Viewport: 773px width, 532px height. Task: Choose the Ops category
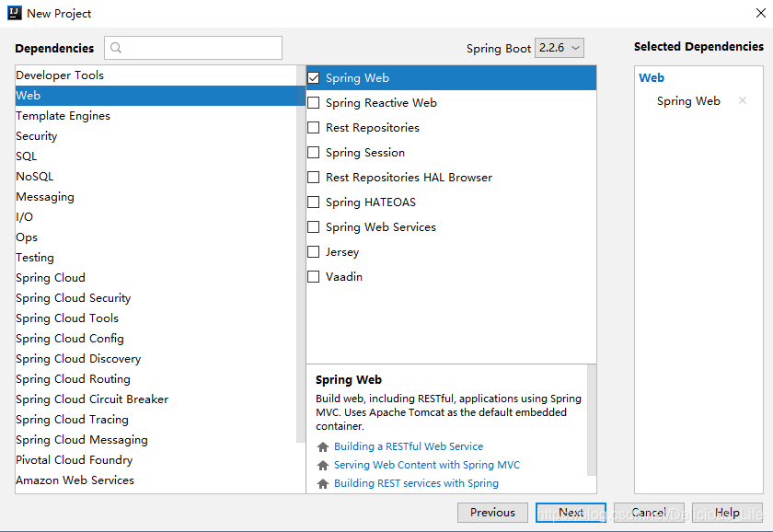click(156, 237)
